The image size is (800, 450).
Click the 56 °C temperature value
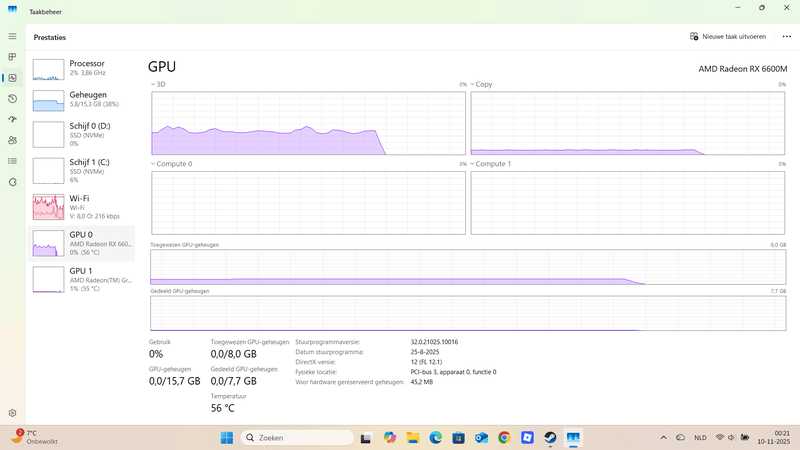(x=222, y=408)
